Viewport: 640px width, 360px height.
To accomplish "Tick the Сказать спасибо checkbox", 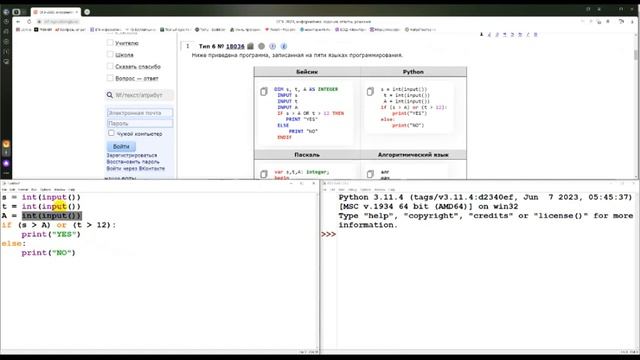I will click(x=110, y=66).
